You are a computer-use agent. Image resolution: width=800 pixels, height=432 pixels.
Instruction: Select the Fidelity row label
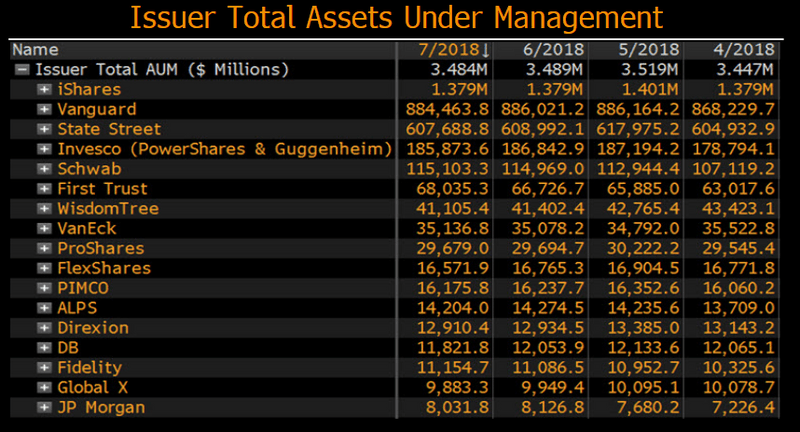[x=89, y=367]
